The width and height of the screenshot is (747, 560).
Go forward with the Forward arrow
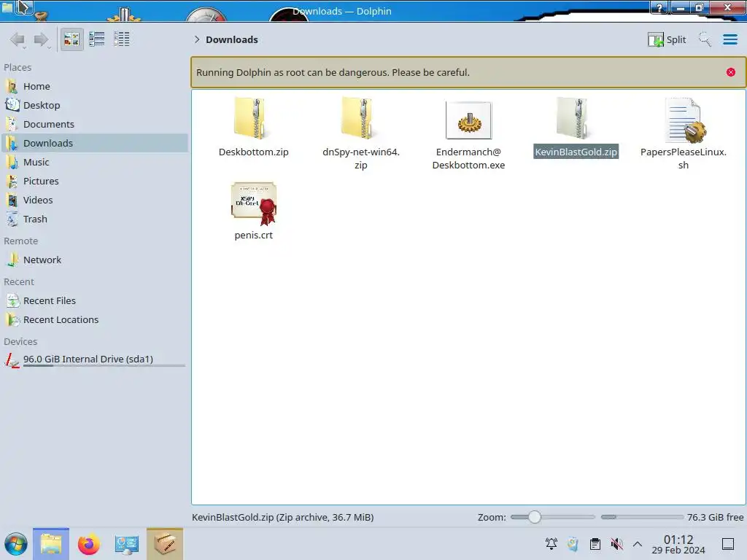(42, 39)
